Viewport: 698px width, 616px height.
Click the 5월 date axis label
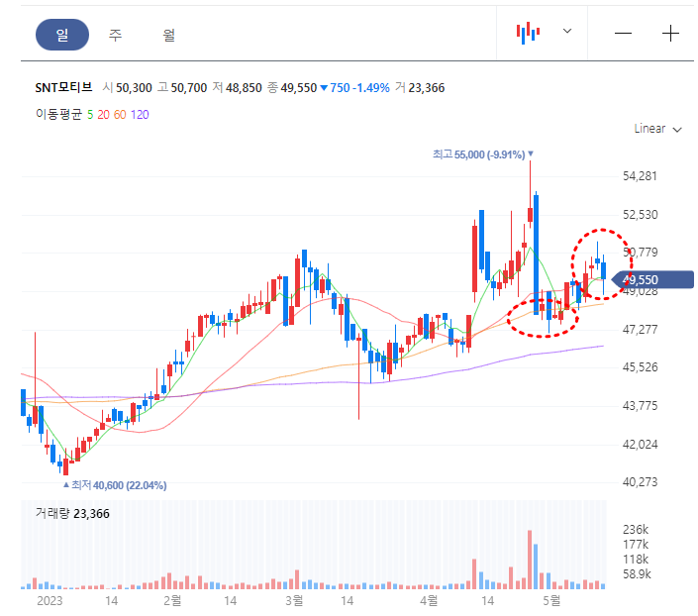(551, 601)
